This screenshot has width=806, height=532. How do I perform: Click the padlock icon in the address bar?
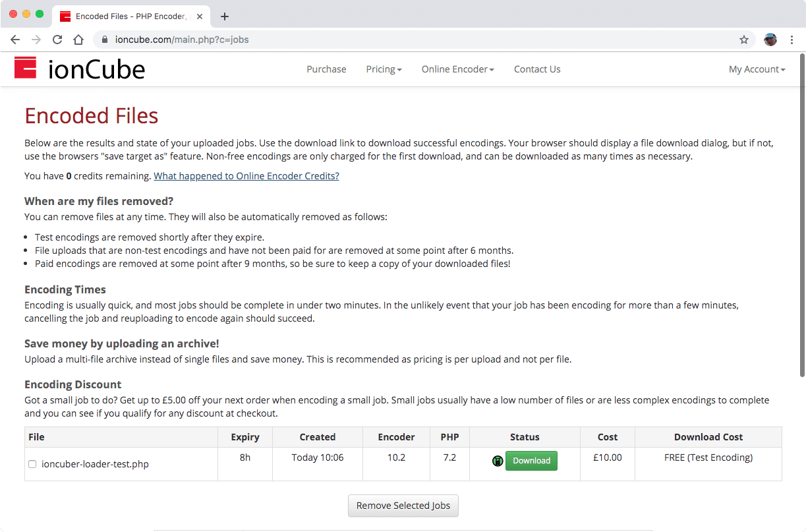click(x=103, y=40)
